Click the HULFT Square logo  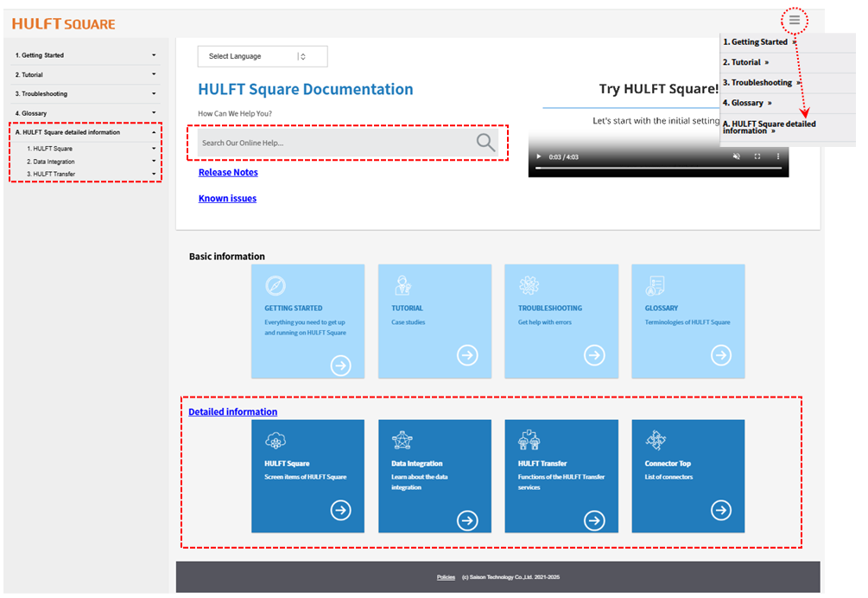pos(64,24)
